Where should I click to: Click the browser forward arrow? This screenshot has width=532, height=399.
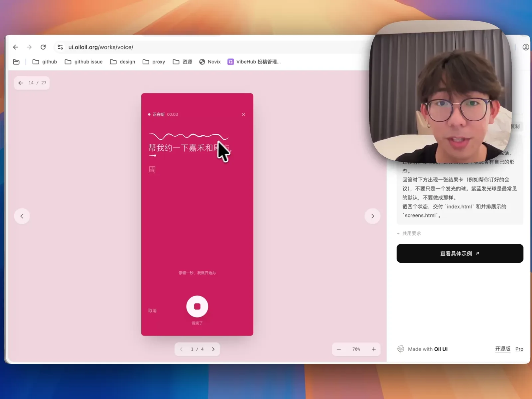pos(29,47)
